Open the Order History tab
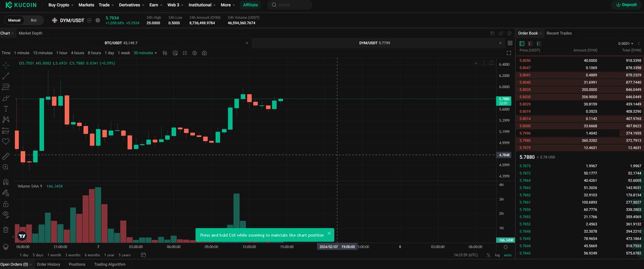 (48, 264)
